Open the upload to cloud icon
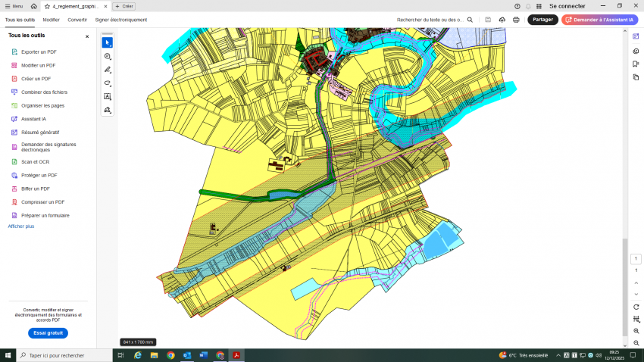The height and width of the screenshot is (362, 644). point(502,20)
